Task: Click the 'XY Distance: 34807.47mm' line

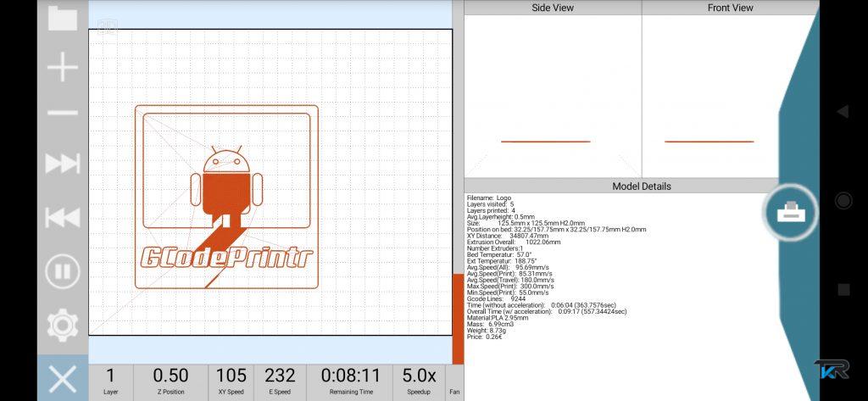Action: 508,236
